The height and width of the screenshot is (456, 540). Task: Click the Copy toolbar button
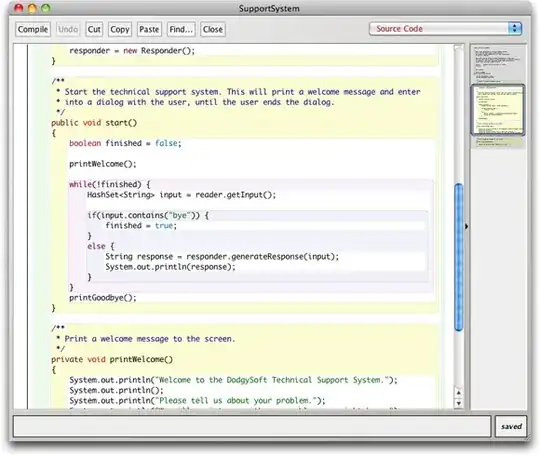pos(120,29)
